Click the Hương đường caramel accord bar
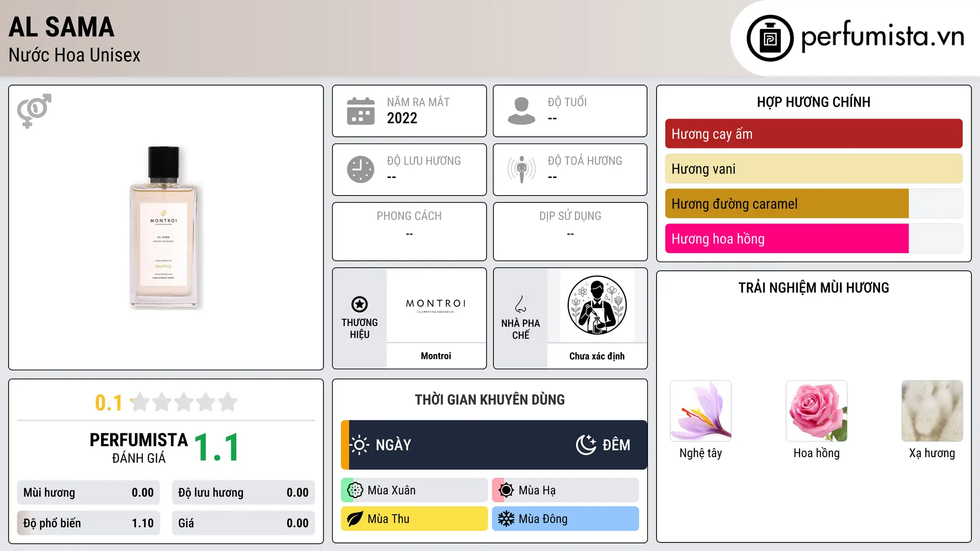Image resolution: width=980 pixels, height=551 pixels. click(813, 204)
